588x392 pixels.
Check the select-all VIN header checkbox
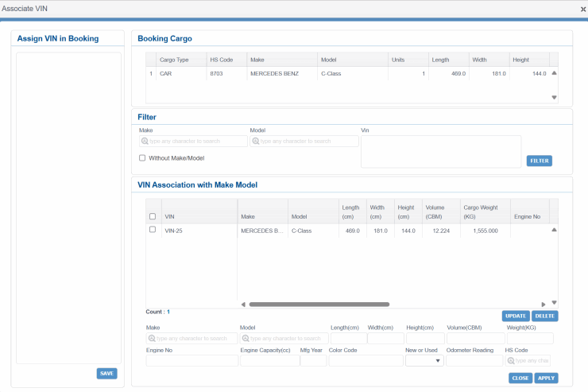[x=153, y=216]
